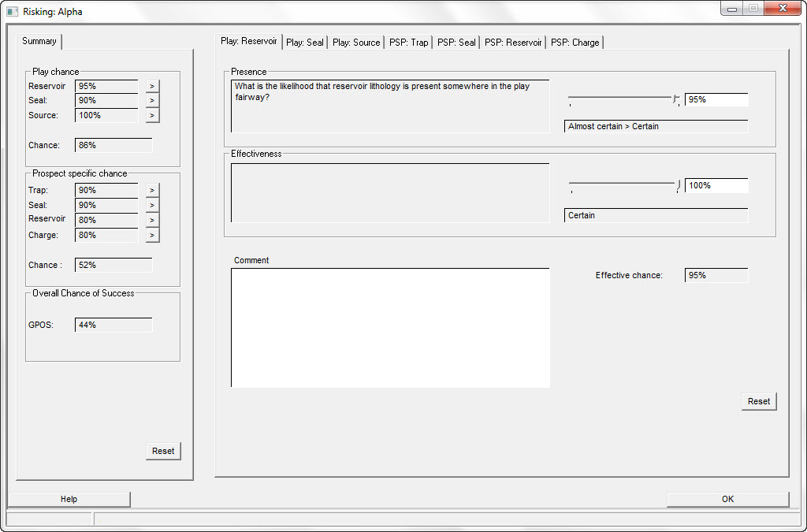Click the arrow button next to Reservoir play chance
The height and width of the screenshot is (532, 807).
(152, 86)
